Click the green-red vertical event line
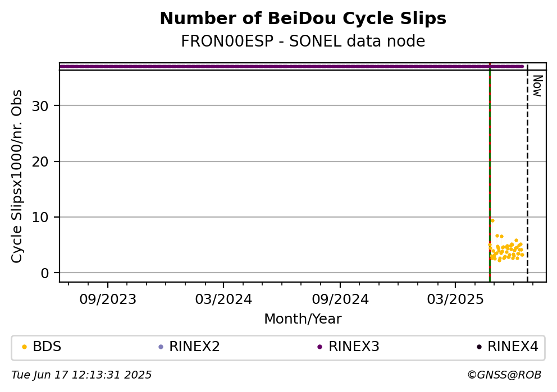The height and width of the screenshot is (392, 557). point(490,174)
